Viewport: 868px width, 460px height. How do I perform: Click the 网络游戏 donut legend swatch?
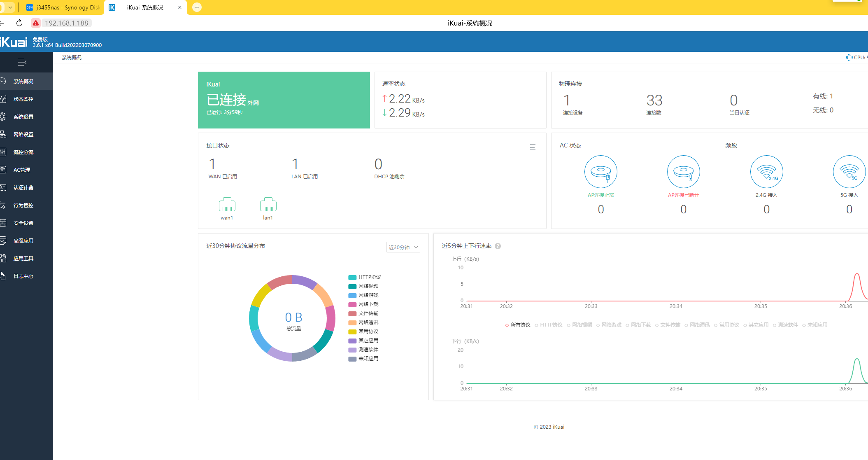352,296
